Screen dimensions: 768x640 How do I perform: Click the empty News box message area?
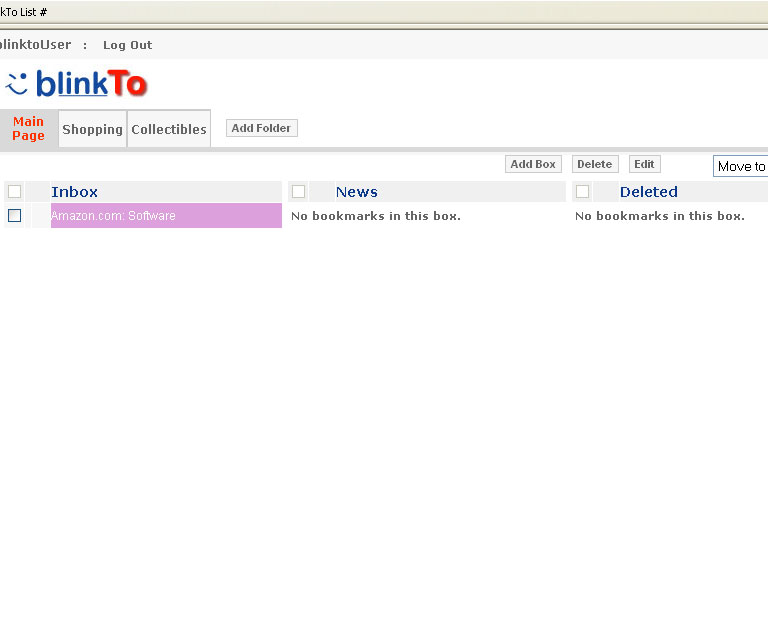click(x=376, y=216)
